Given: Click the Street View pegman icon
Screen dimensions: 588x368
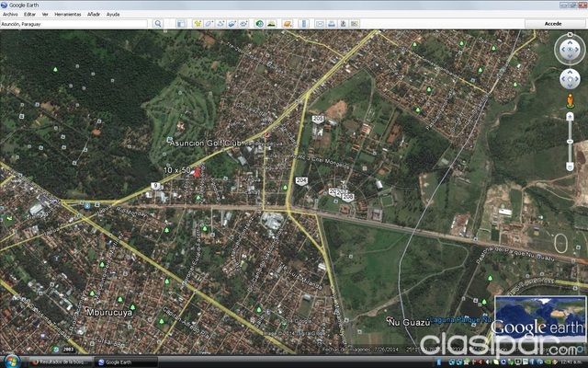Looking at the screenshot, I should click(x=570, y=101).
